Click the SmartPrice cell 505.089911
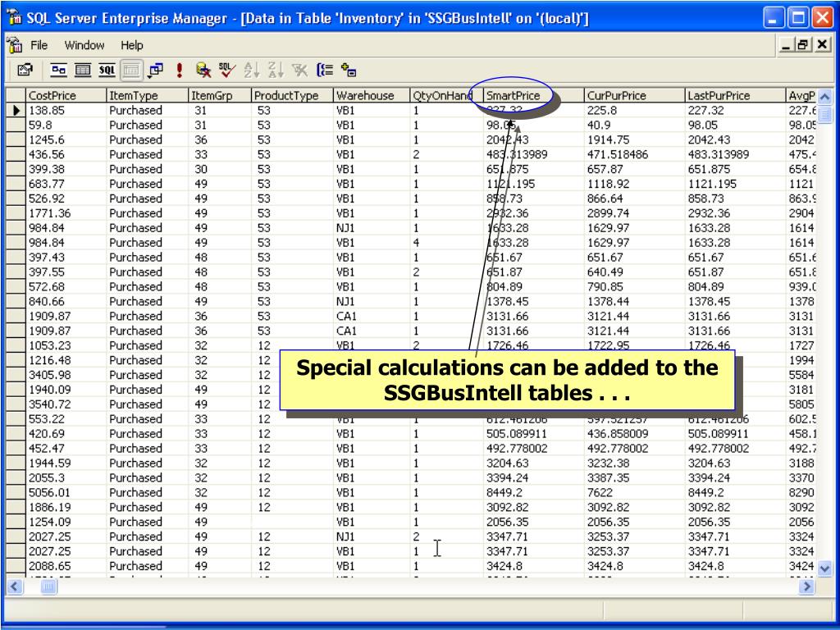 pyautogui.click(x=533, y=434)
